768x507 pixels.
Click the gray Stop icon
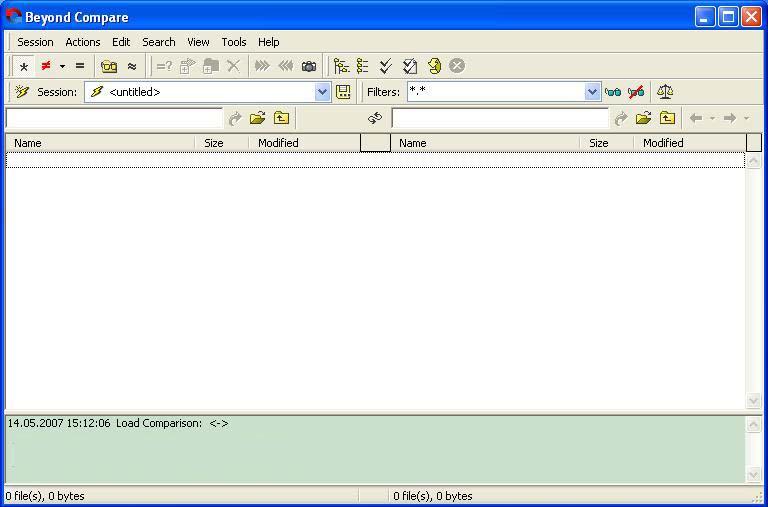[457, 66]
